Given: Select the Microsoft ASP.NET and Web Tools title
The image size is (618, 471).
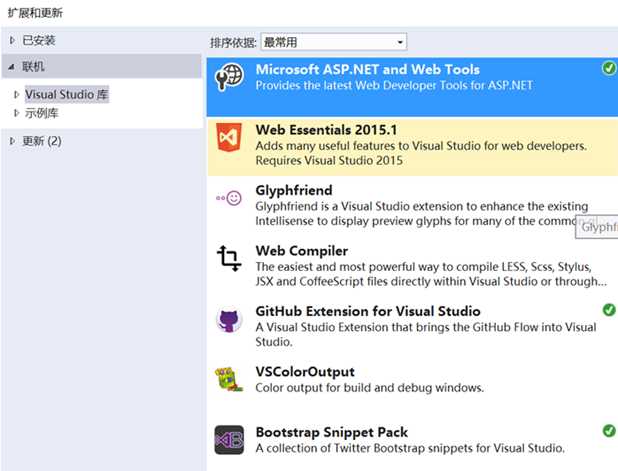Looking at the screenshot, I should click(367, 69).
